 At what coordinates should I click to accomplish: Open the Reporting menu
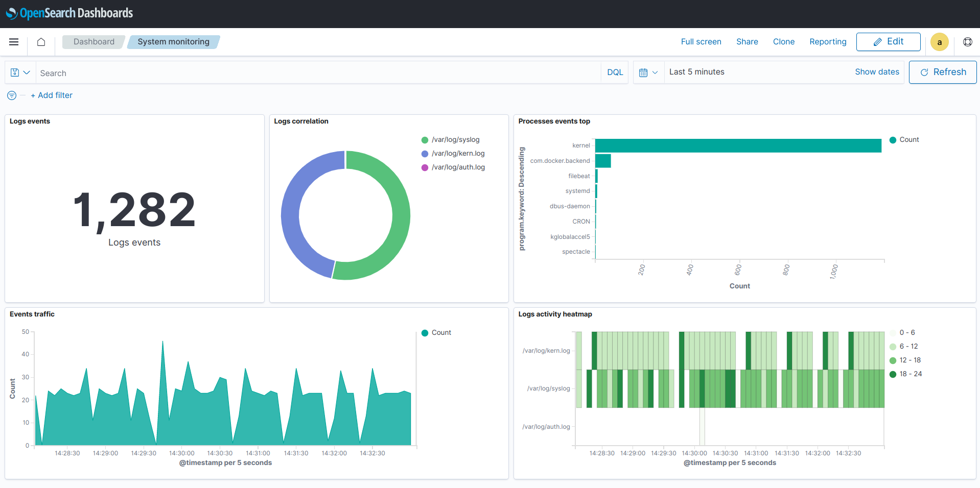click(x=828, y=42)
